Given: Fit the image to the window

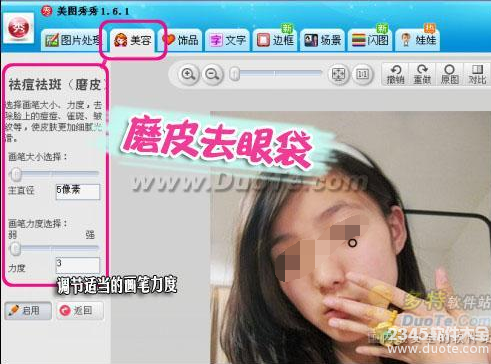Looking at the screenshot, I should point(338,74).
